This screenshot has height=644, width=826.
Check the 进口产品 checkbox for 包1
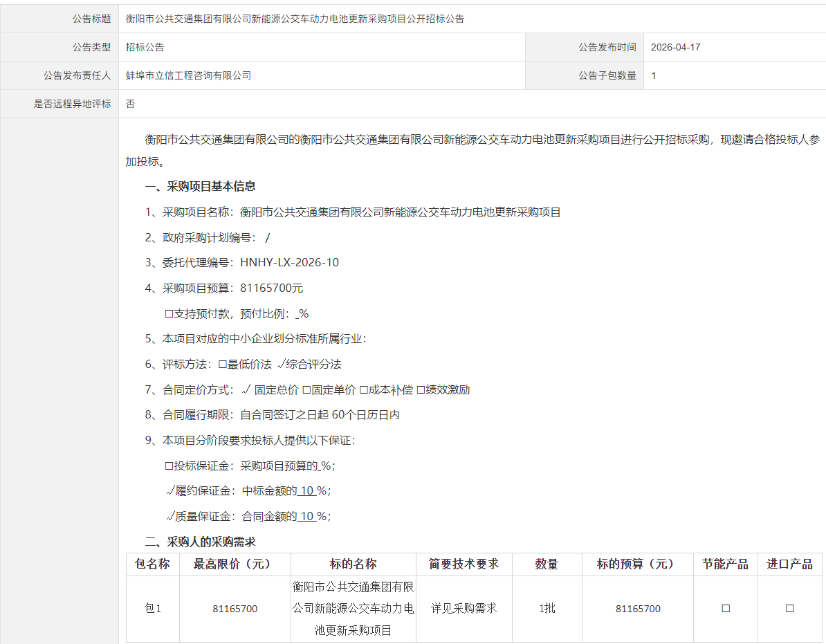coord(789,609)
